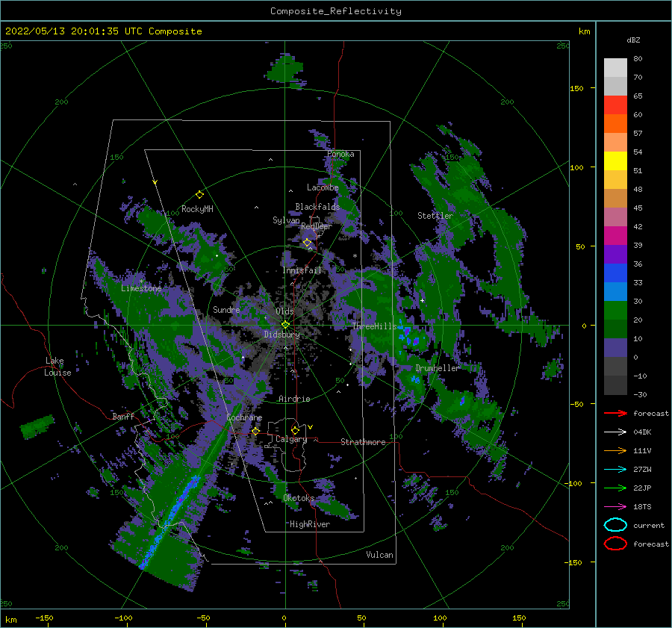Click the Calgary city label

tap(291, 439)
